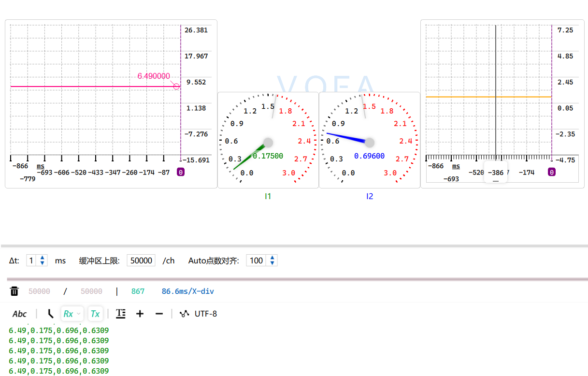Click the Auto point alignment spinner arrows
588x376 pixels.
coord(272,260)
